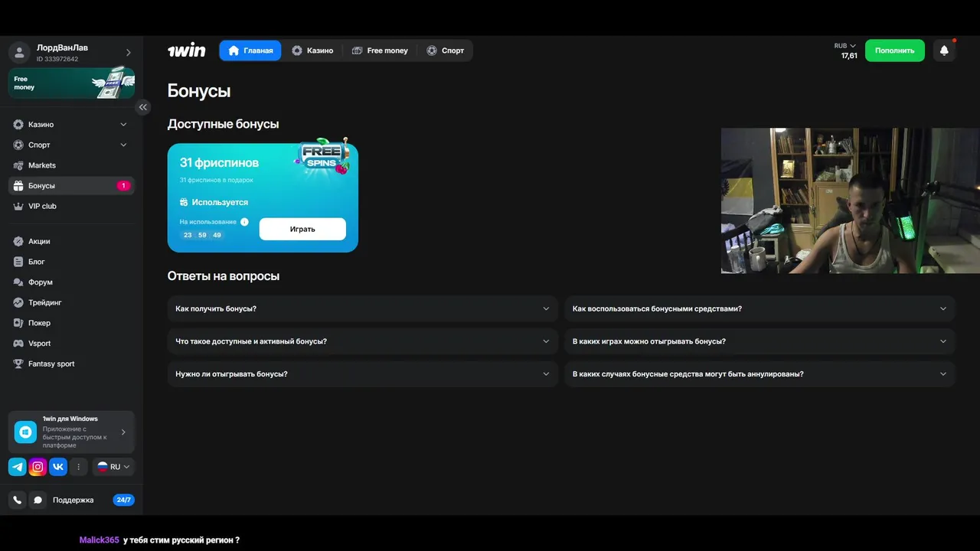Click the 24/7 support badge

[x=123, y=500]
